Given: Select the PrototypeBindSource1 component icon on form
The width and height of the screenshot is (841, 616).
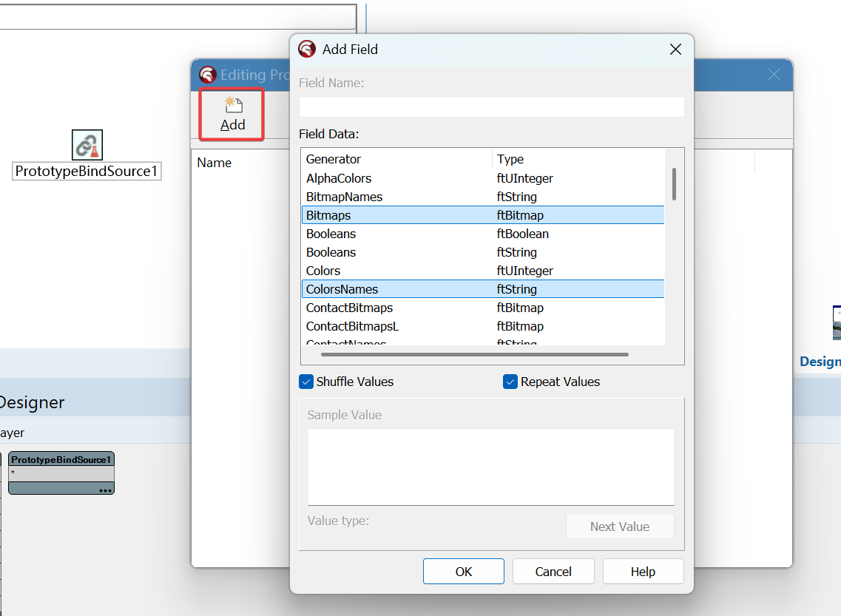Looking at the screenshot, I should point(87,145).
